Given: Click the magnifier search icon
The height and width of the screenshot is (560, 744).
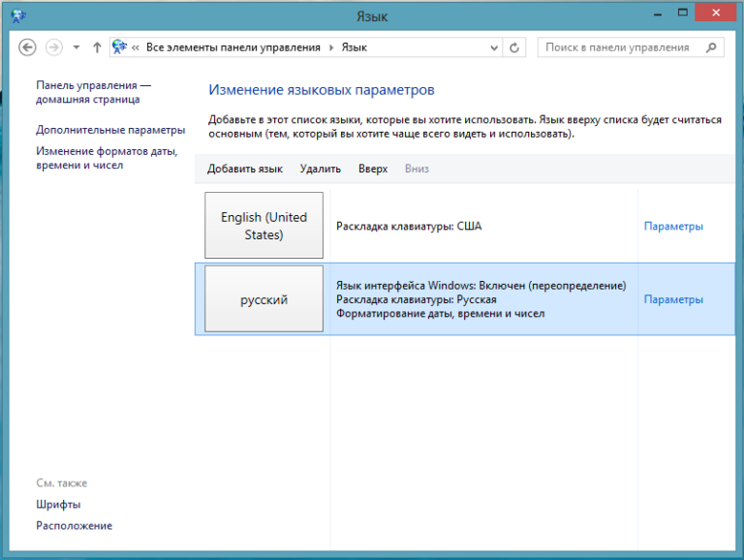Looking at the screenshot, I should pyautogui.click(x=711, y=47).
